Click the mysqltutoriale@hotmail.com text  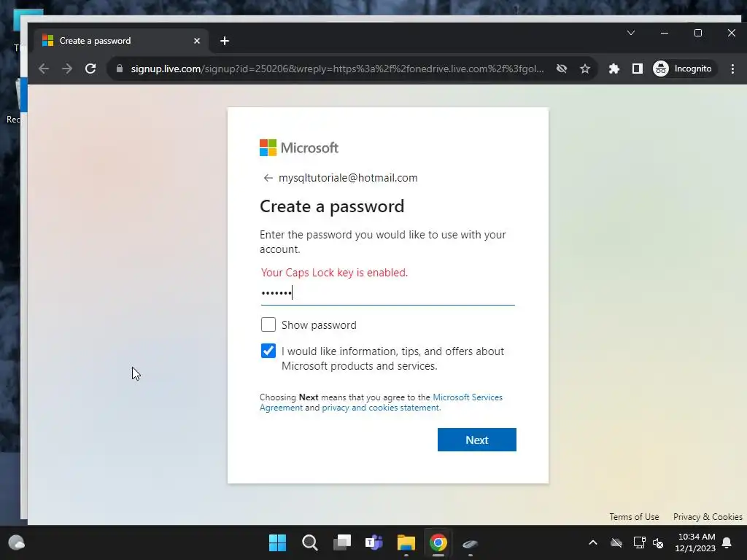click(x=348, y=178)
